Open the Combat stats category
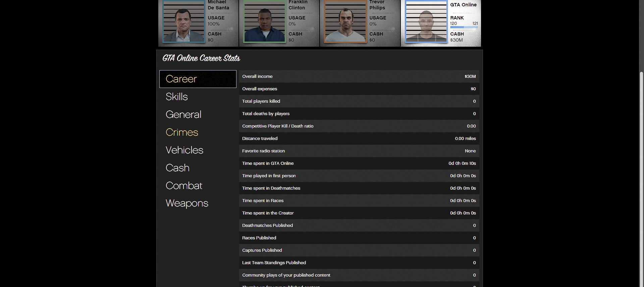644x287 pixels. (x=184, y=186)
